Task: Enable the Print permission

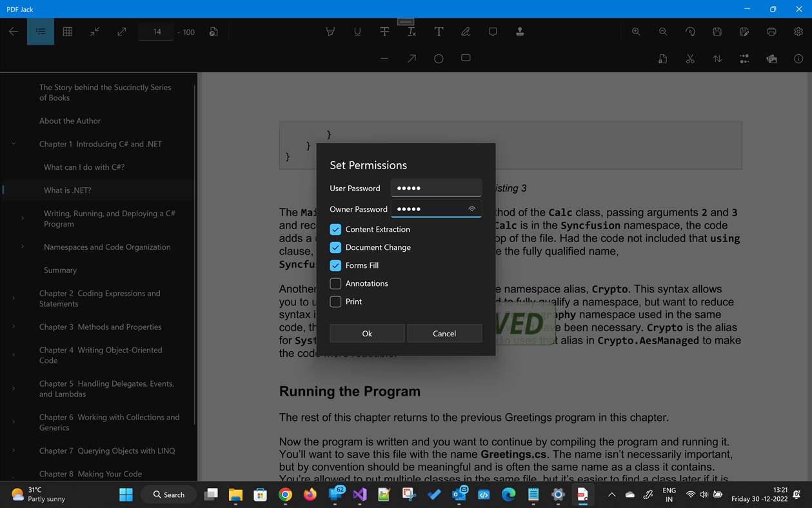Action: click(x=335, y=301)
